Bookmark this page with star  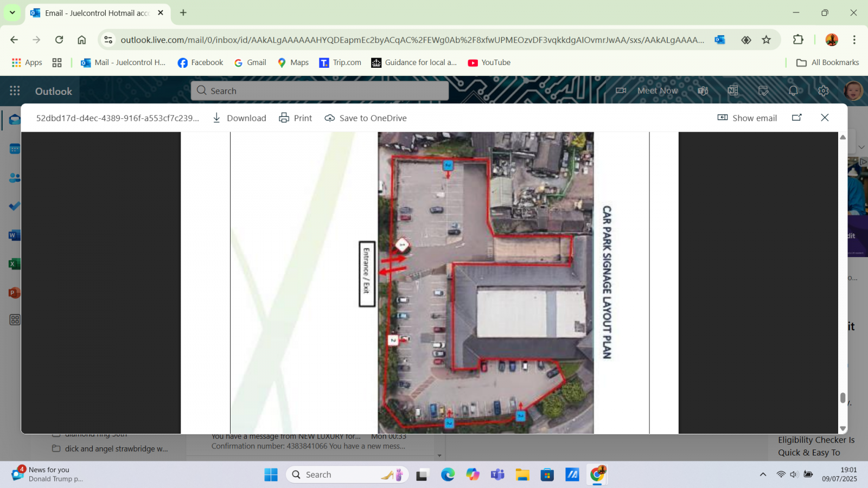click(766, 40)
